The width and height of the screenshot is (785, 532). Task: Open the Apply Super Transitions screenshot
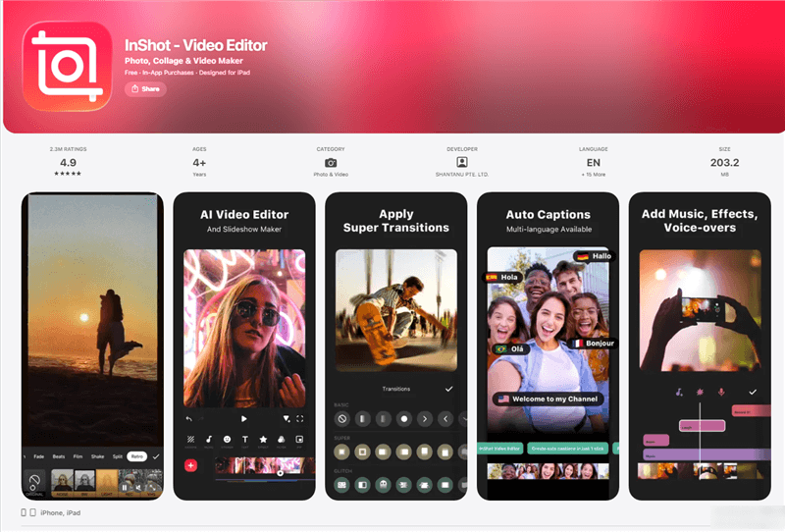coord(396,346)
